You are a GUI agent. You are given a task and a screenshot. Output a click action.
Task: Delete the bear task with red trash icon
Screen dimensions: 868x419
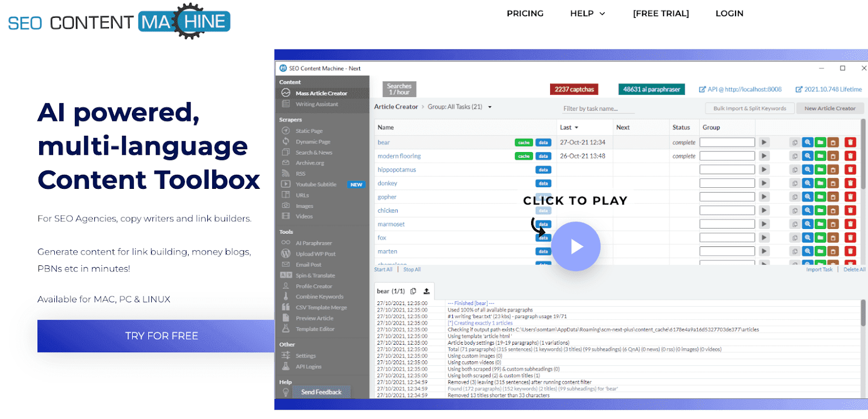coord(850,142)
